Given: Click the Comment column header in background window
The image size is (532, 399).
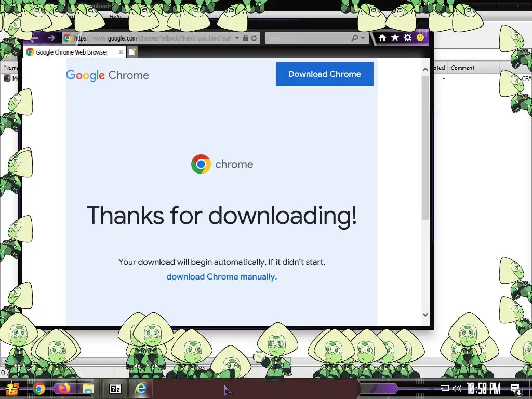Looking at the screenshot, I should [x=463, y=68].
